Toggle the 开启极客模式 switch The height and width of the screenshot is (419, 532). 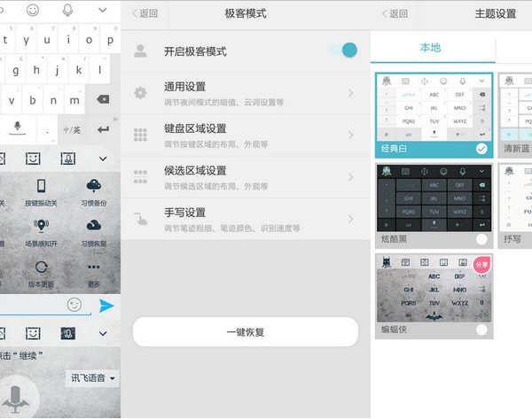pyautogui.click(x=343, y=50)
